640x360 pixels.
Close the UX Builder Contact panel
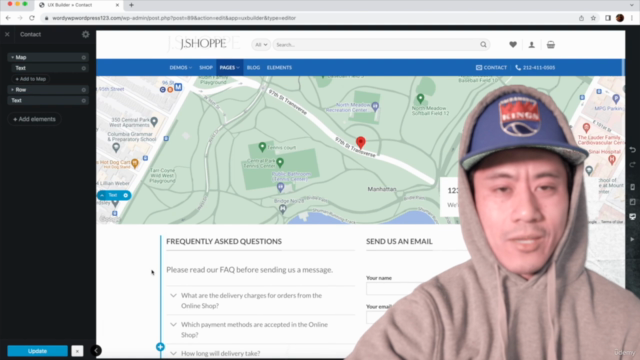click(7, 34)
